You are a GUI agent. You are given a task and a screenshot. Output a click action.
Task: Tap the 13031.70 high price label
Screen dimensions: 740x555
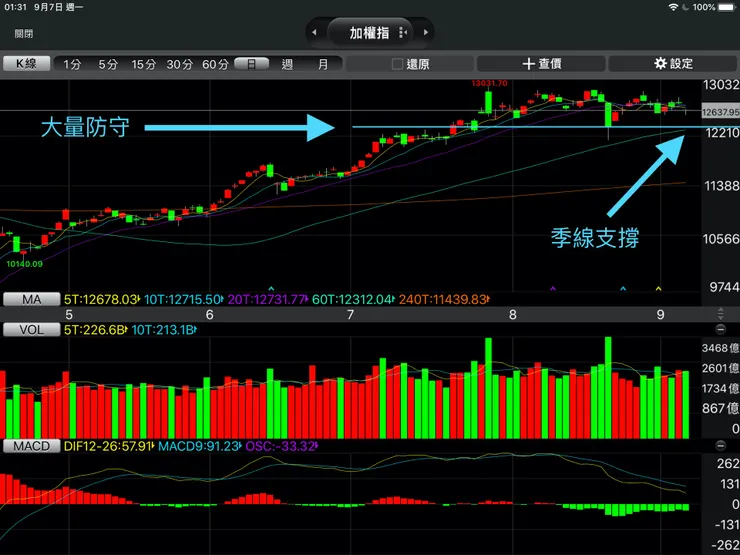[489, 84]
